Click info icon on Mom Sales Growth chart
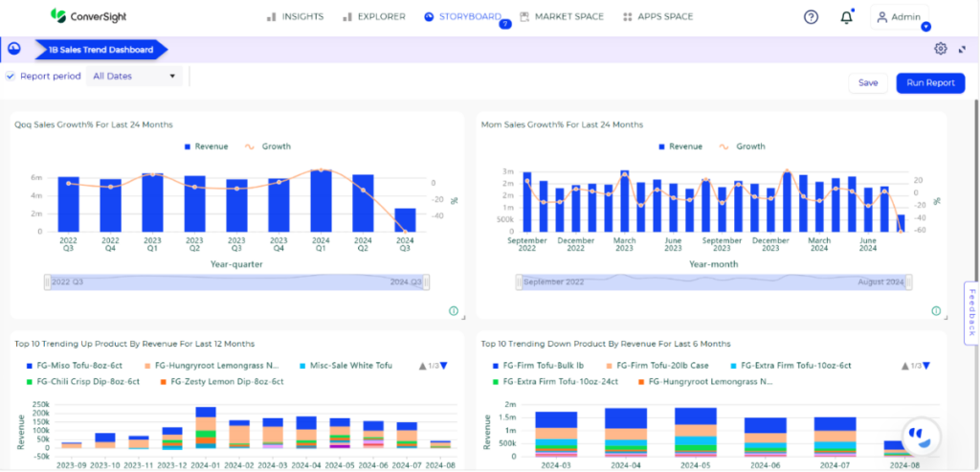This screenshot has height=472, width=980. (x=935, y=310)
